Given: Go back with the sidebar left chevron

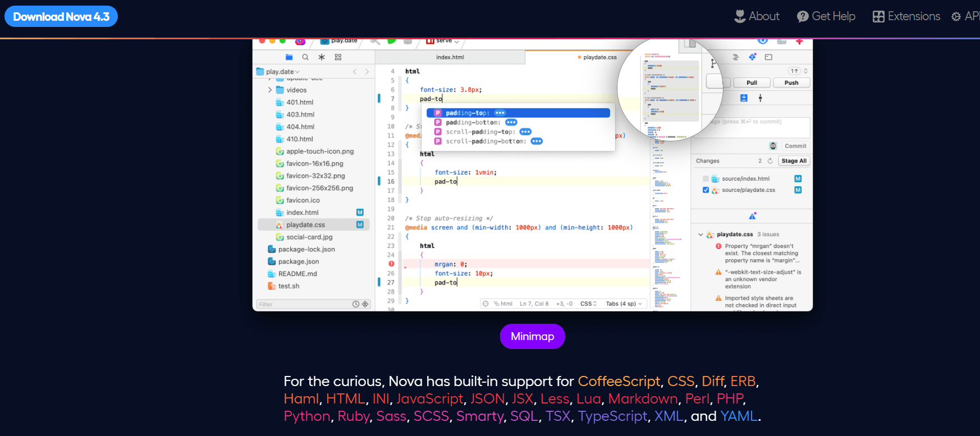Looking at the screenshot, I should [355, 72].
